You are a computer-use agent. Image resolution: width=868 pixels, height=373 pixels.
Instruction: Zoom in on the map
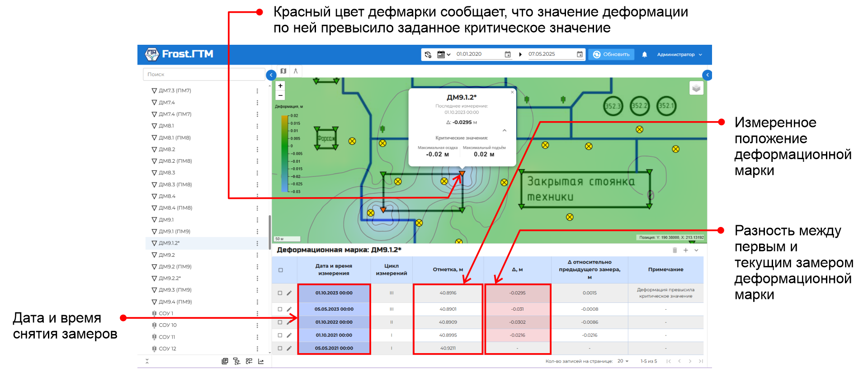tap(280, 85)
